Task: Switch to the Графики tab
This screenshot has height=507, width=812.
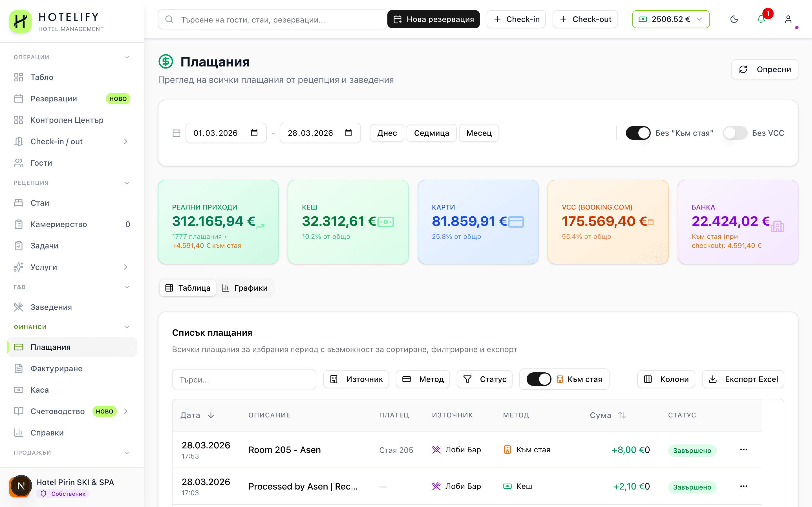Action: pyautogui.click(x=245, y=288)
